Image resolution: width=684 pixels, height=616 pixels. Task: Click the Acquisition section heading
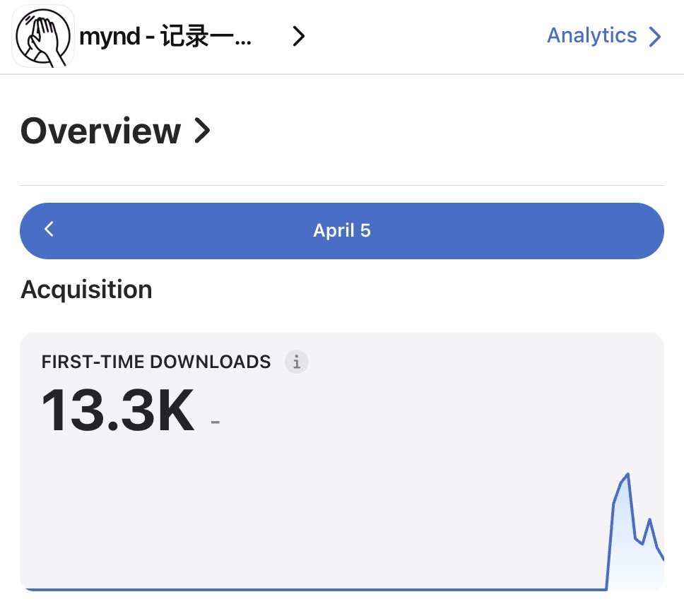click(x=86, y=290)
